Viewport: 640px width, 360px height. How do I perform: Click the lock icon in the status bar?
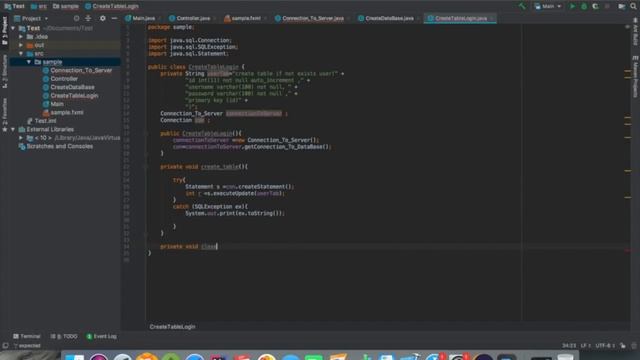coord(622,345)
